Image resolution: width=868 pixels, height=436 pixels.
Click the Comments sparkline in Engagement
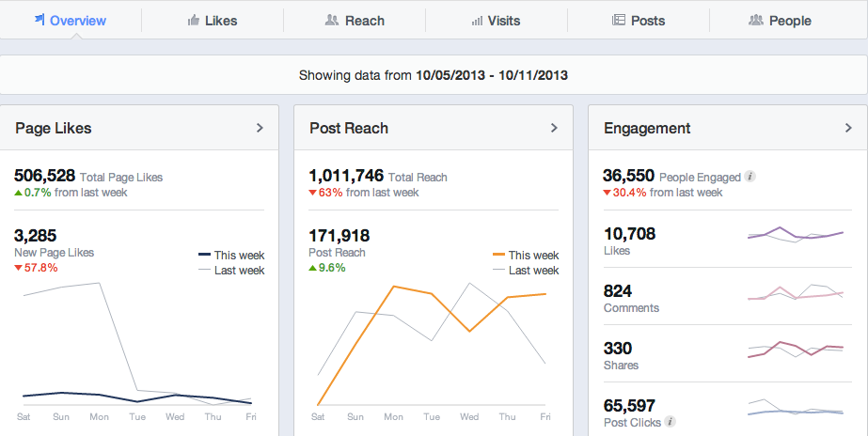[x=796, y=292]
